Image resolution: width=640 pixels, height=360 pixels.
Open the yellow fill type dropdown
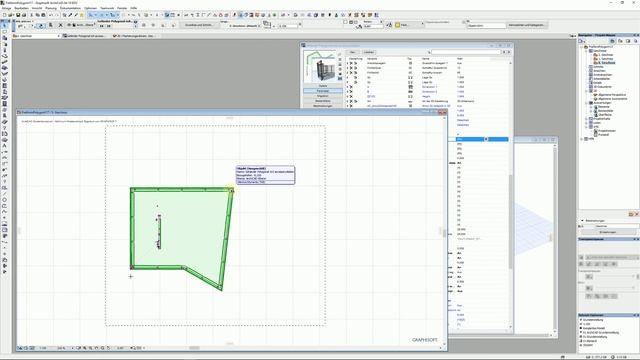click(409, 25)
